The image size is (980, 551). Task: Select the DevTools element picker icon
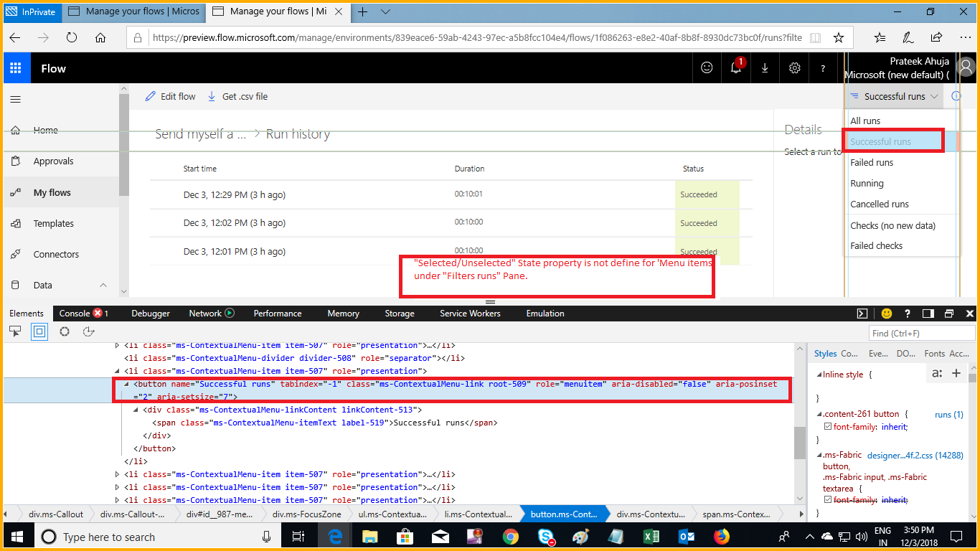[14, 331]
